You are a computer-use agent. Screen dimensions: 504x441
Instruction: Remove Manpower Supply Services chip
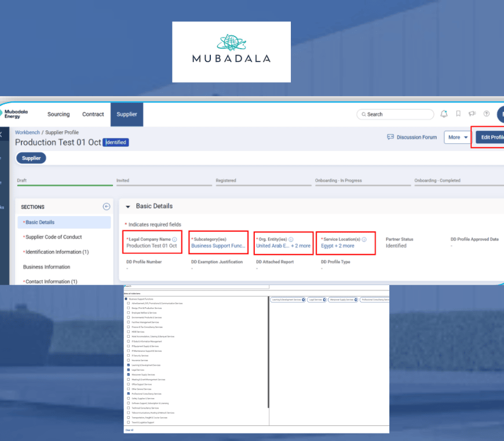coord(356,300)
